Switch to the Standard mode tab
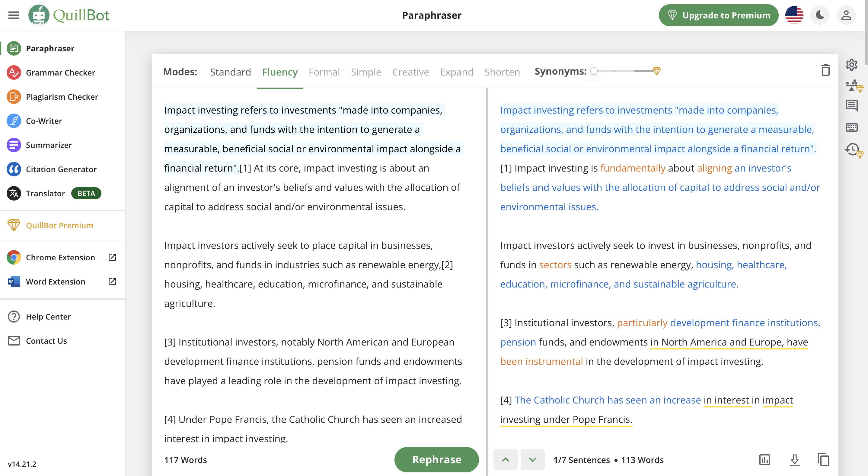This screenshot has width=868, height=476. click(x=231, y=72)
